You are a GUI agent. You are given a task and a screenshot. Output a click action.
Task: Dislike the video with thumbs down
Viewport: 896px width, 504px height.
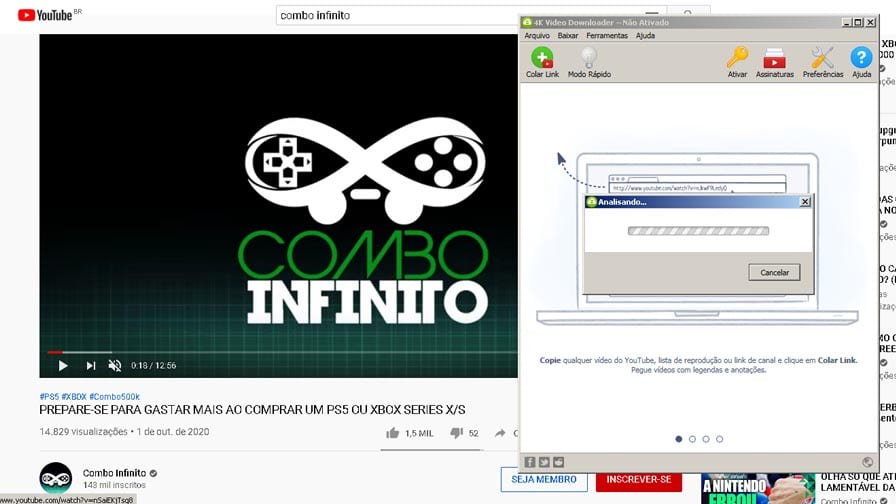point(456,433)
